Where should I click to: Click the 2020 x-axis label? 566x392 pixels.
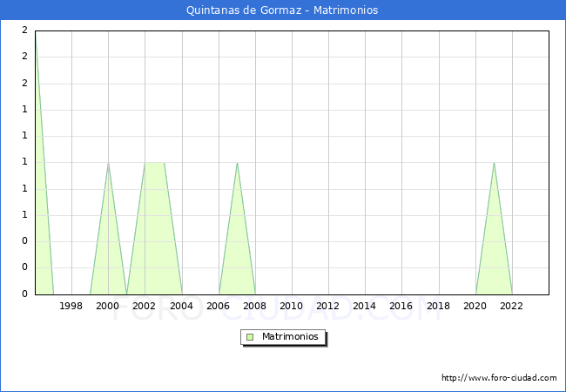click(x=475, y=306)
